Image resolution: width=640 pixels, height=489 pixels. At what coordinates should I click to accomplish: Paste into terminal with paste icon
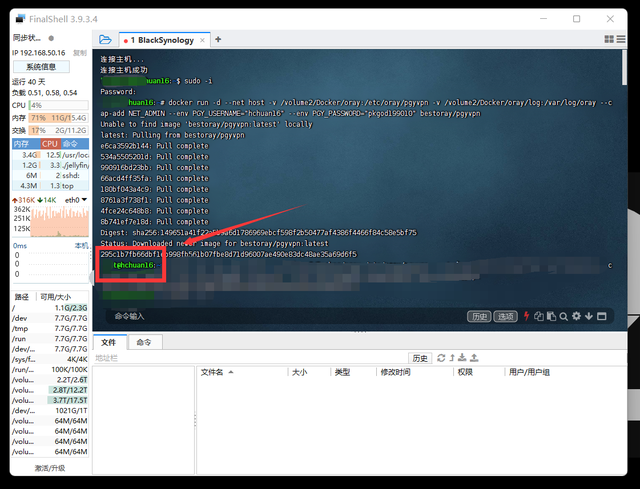click(x=551, y=316)
